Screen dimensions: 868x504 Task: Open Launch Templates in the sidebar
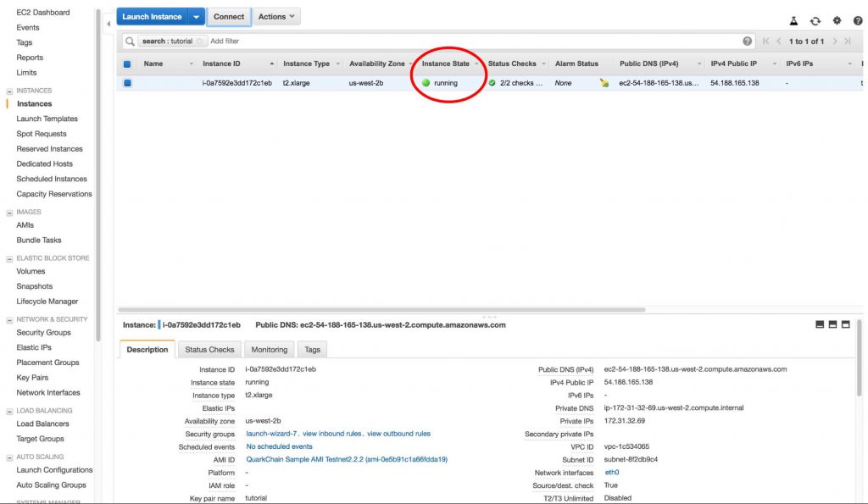47,119
